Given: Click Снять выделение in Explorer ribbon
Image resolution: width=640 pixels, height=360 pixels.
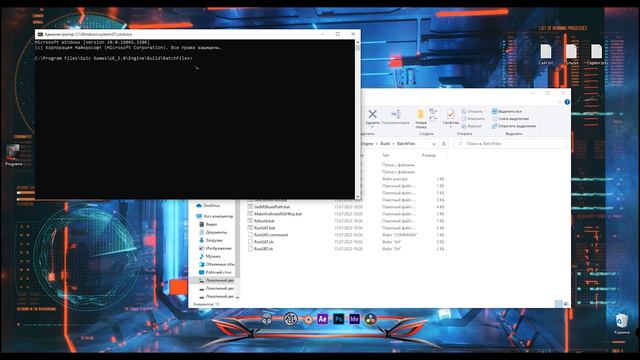Looking at the screenshot, I should pyautogui.click(x=510, y=119).
